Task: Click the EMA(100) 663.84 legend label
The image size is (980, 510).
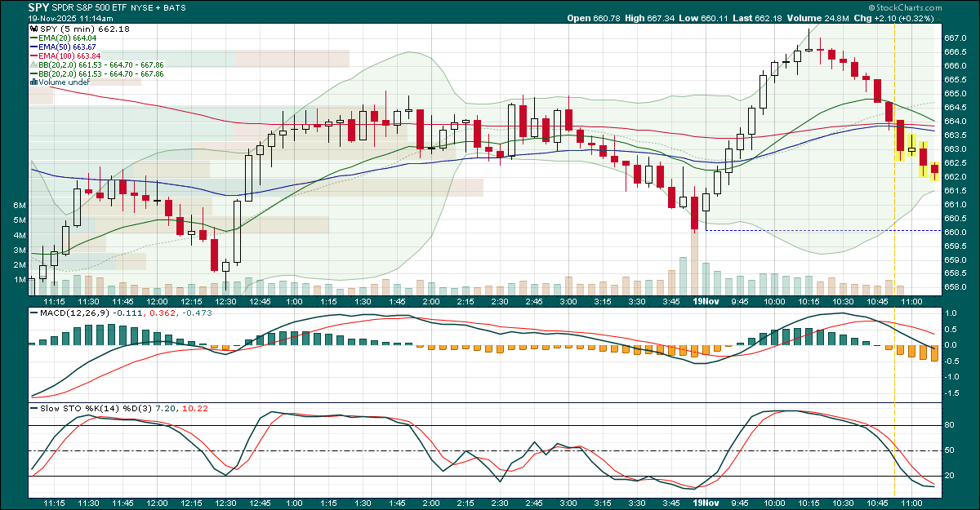Action: pos(69,55)
